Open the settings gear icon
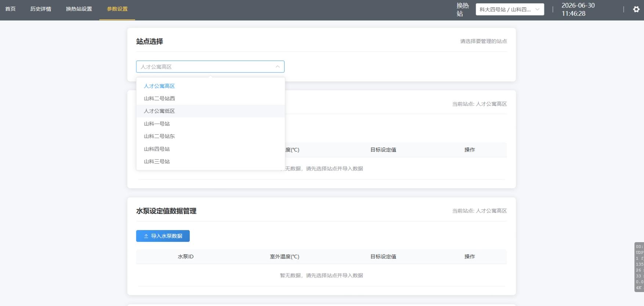 [636, 10]
